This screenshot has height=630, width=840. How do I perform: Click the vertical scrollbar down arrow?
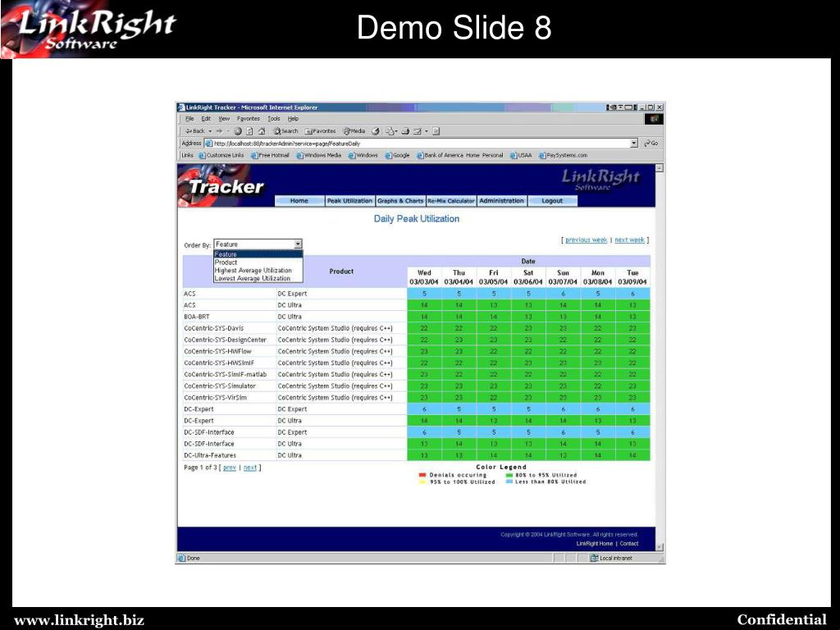tap(660, 547)
